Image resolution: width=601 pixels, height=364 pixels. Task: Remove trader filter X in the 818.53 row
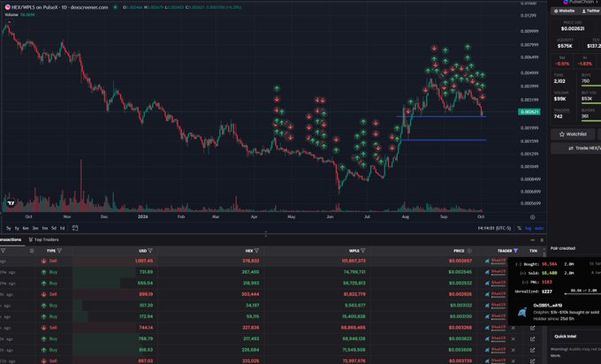514,350
